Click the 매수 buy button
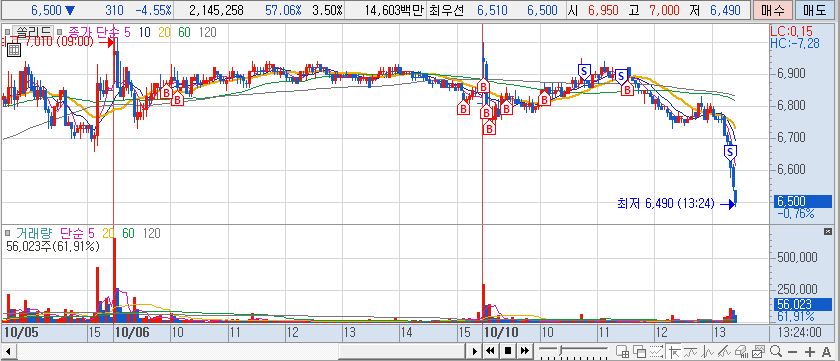Viewport: 840px width, 361px height. click(772, 10)
